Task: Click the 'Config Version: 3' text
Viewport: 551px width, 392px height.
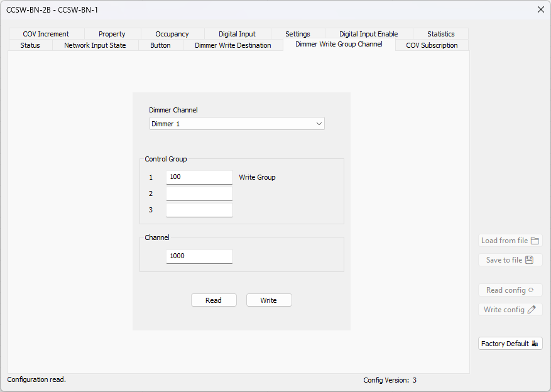Action: pyautogui.click(x=390, y=380)
